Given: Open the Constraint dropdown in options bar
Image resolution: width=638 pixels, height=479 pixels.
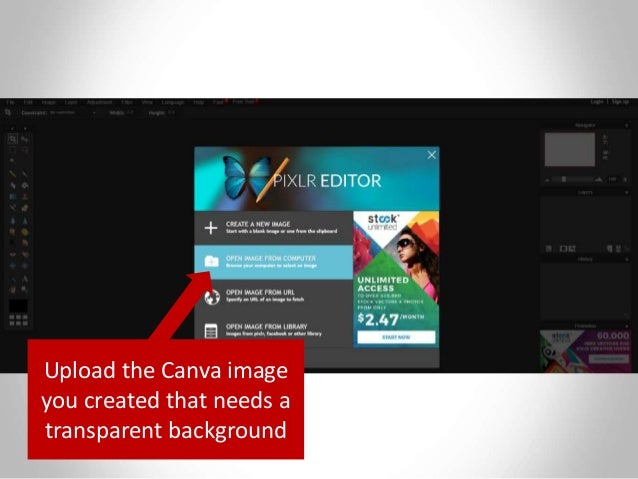Looking at the screenshot, I should 72,113.
